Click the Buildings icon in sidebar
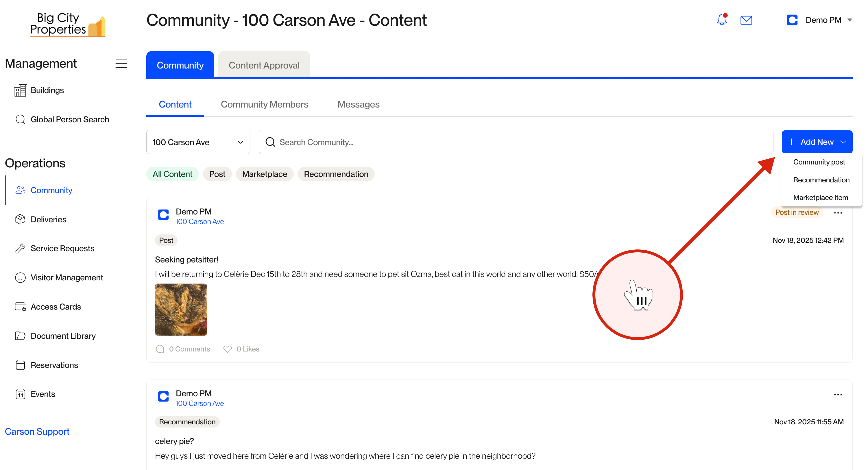Image resolution: width=868 pixels, height=470 pixels. click(20, 90)
